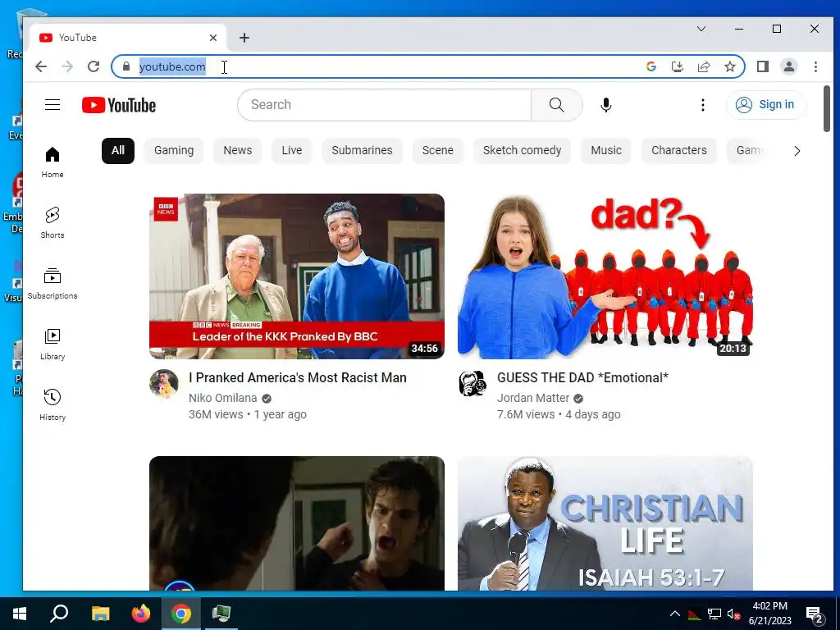The image size is (840, 630).
Task: Open 'I Pranked America's Most Racist Man' title
Action: [x=297, y=377]
